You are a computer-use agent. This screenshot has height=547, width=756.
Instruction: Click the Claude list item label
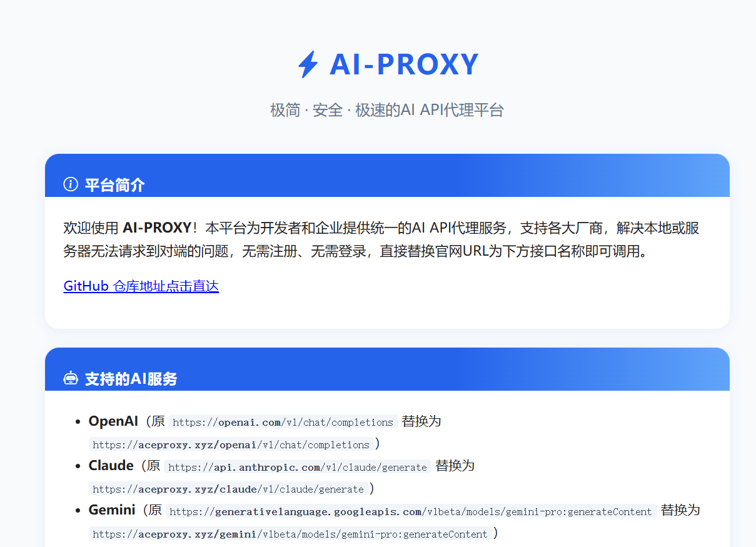click(x=111, y=466)
